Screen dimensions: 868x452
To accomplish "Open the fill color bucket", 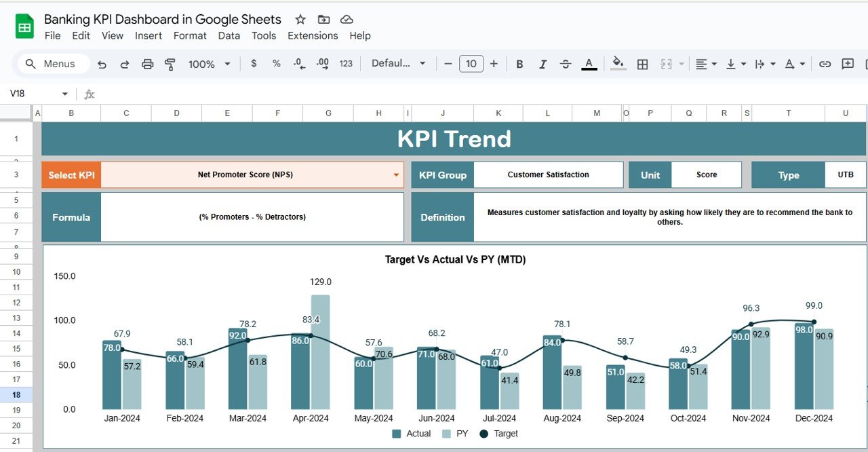I will coord(618,64).
